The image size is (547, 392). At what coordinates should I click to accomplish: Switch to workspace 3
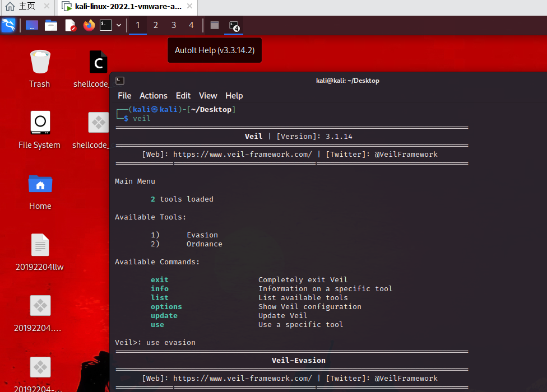[173, 25]
